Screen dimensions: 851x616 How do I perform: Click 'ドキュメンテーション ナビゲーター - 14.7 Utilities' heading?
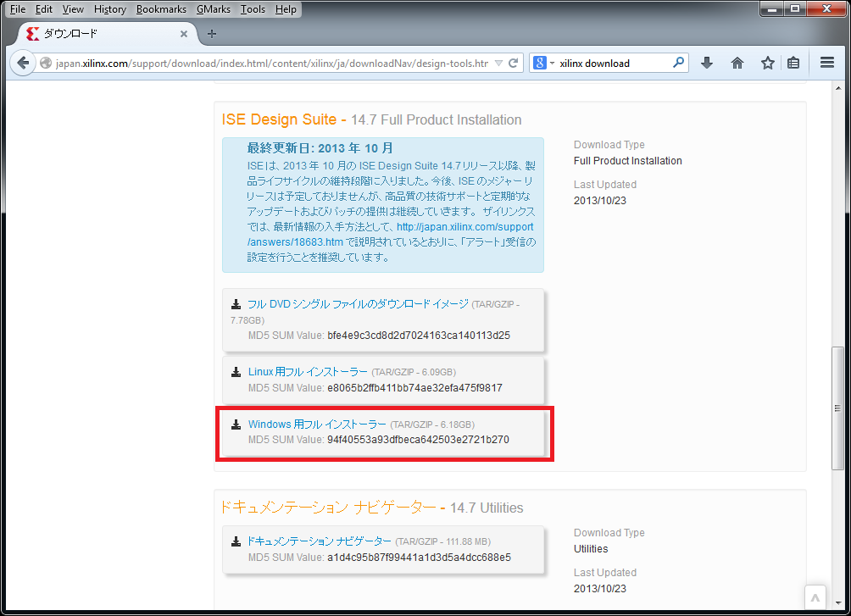click(372, 508)
